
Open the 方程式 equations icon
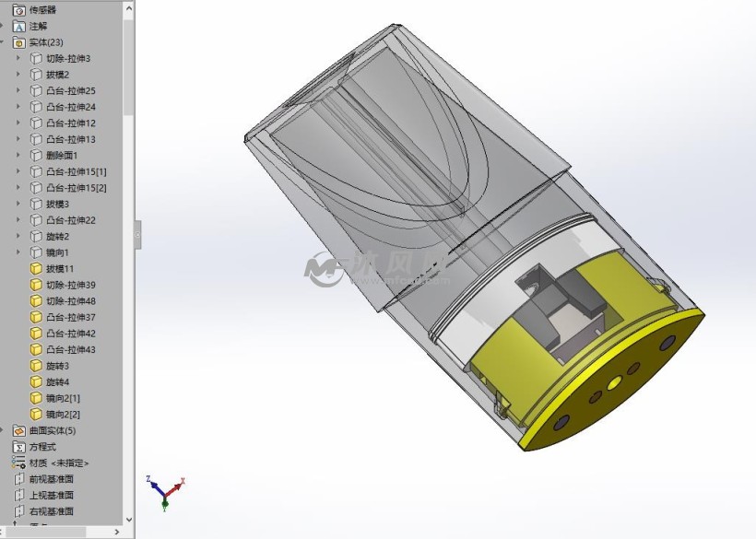point(18,447)
